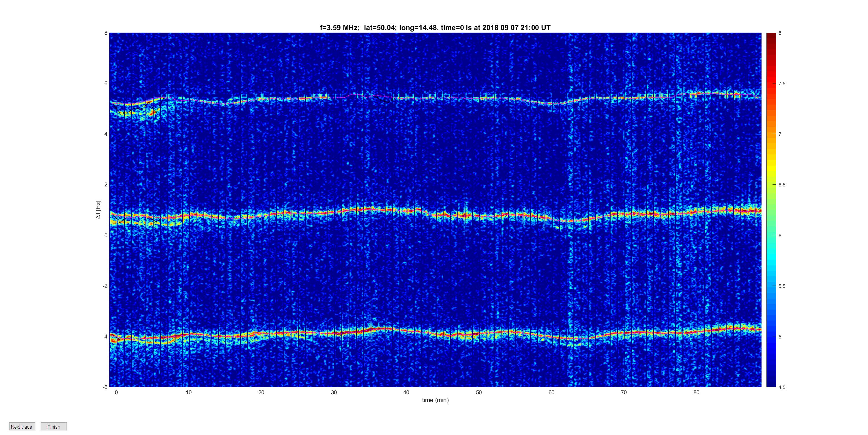The width and height of the screenshot is (868, 435).
Task: Click the y-axis tick label -2
Action: pos(105,286)
